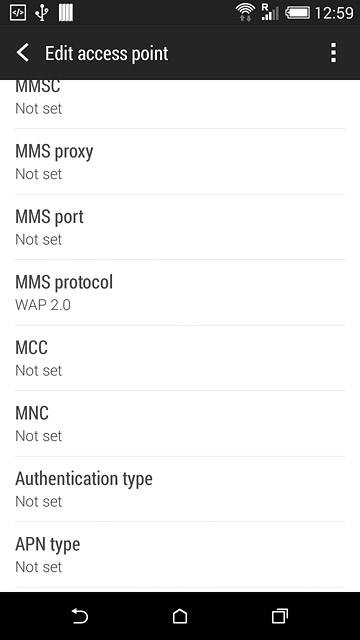
Task: Open the recent apps button
Action: coord(280,616)
